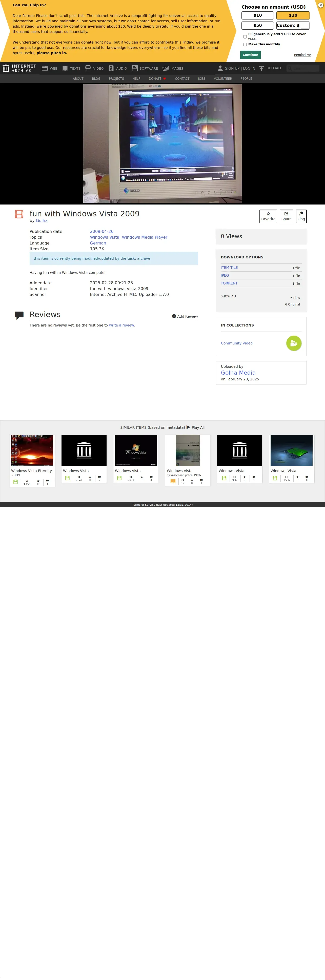Open Golha Media uploader profile

click(x=238, y=373)
